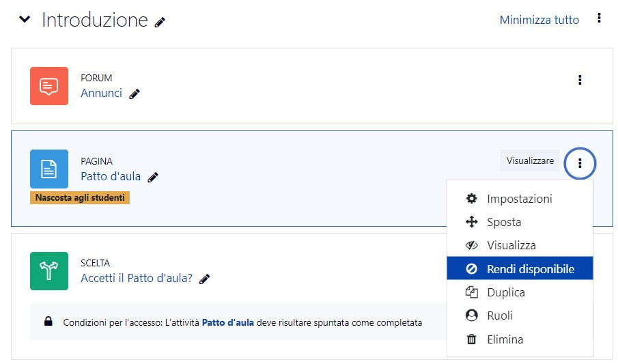Click the red Forum activity icon
The height and width of the screenshot is (364, 618).
coord(49,86)
